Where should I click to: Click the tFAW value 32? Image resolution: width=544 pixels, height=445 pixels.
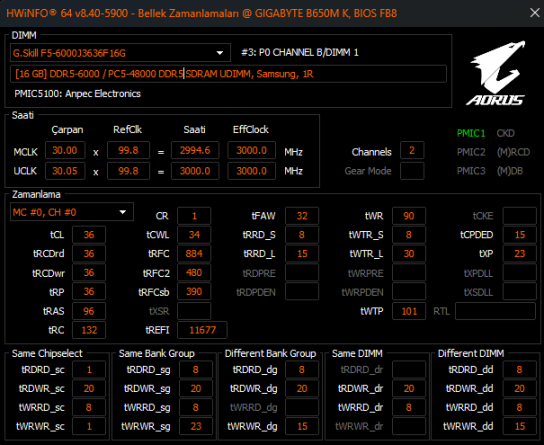click(302, 216)
